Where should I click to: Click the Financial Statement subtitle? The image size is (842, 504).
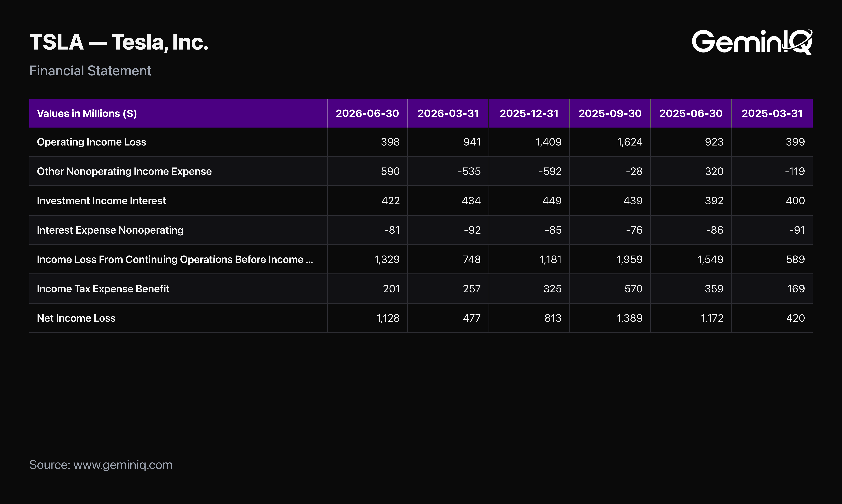click(x=90, y=71)
